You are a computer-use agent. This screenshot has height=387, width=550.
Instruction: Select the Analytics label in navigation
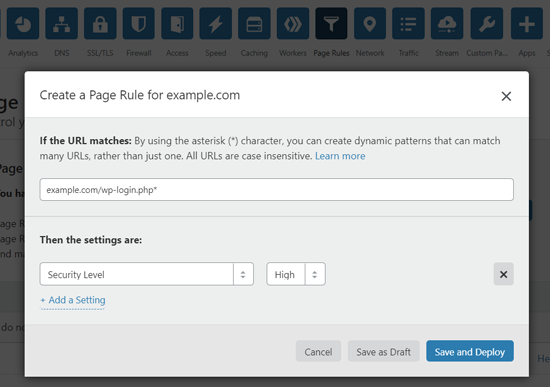click(x=23, y=53)
